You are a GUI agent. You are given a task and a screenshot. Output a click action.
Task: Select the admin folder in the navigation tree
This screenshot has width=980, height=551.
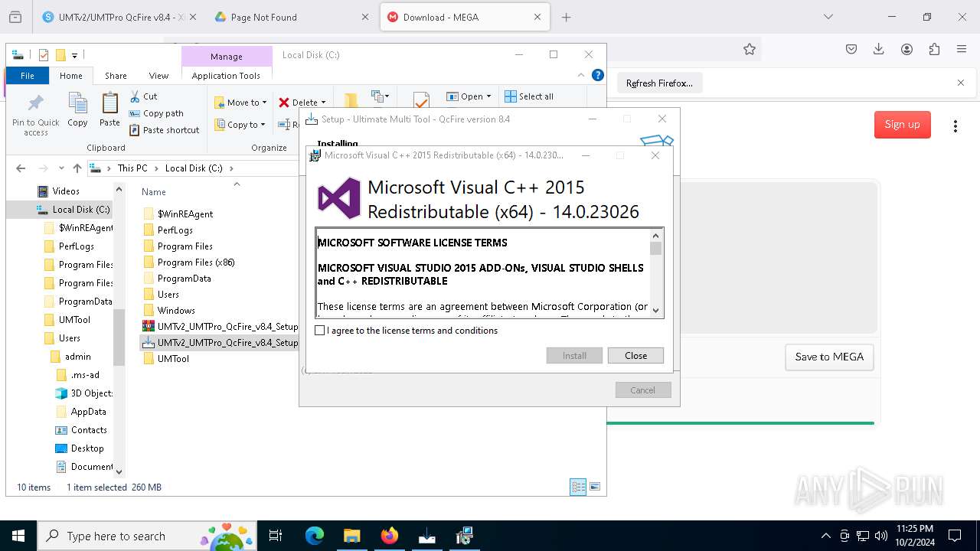click(x=77, y=357)
